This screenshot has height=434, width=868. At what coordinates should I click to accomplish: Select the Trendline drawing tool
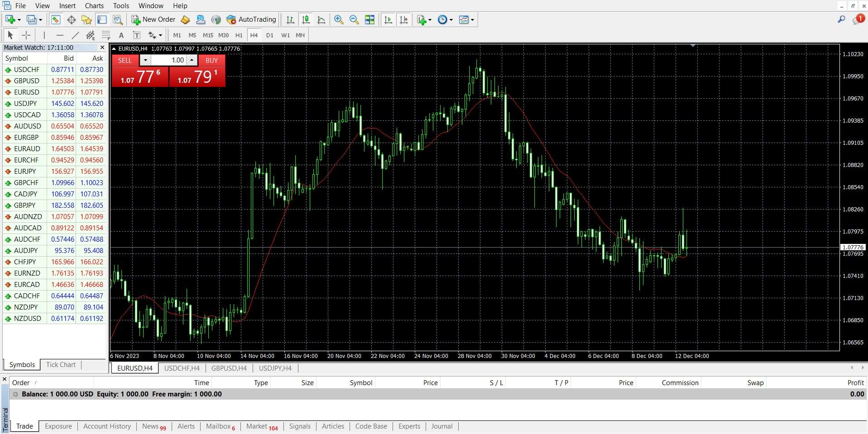tap(75, 35)
